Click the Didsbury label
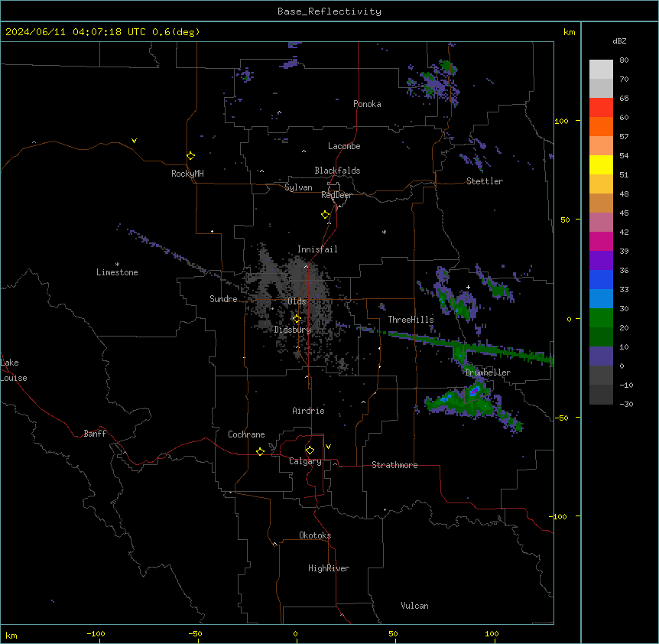 click(292, 330)
